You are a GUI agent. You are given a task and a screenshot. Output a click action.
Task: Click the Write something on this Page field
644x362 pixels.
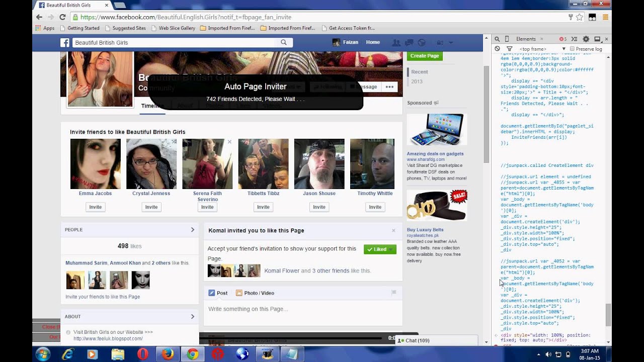(303, 309)
